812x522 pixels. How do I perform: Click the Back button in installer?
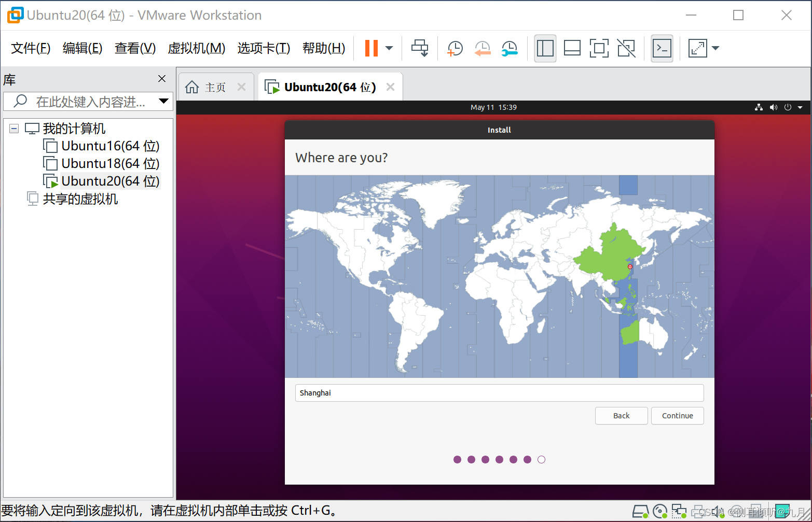point(621,416)
